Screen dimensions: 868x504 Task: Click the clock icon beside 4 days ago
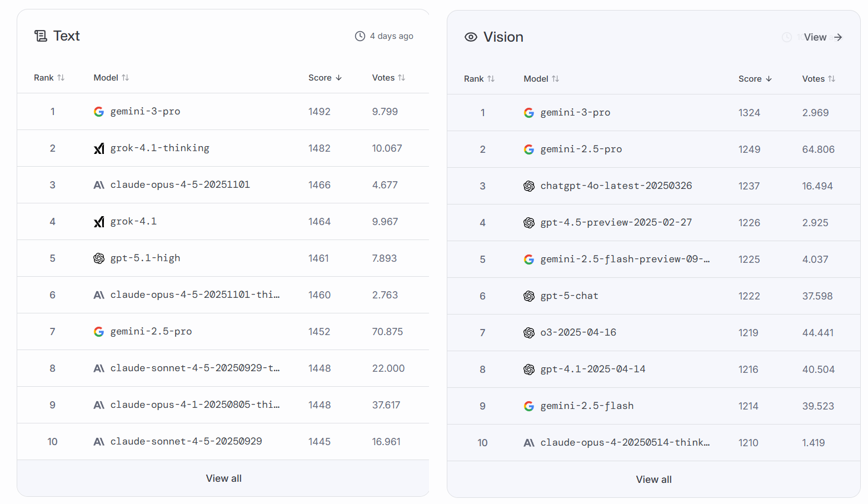(x=360, y=36)
